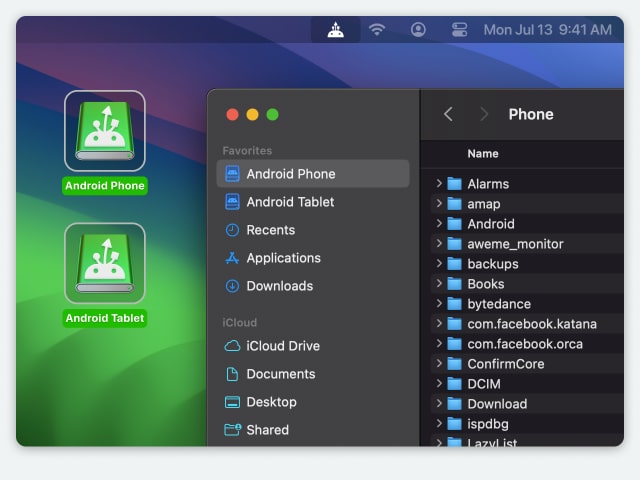Select the backups folder name
640x480 pixels.
click(493, 264)
